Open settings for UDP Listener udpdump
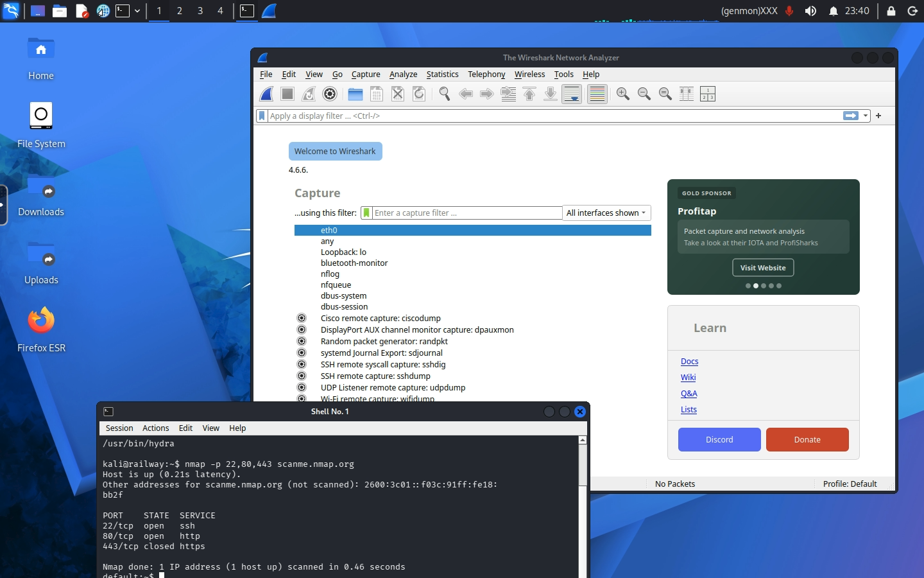Image resolution: width=924 pixels, height=578 pixels. tap(302, 387)
